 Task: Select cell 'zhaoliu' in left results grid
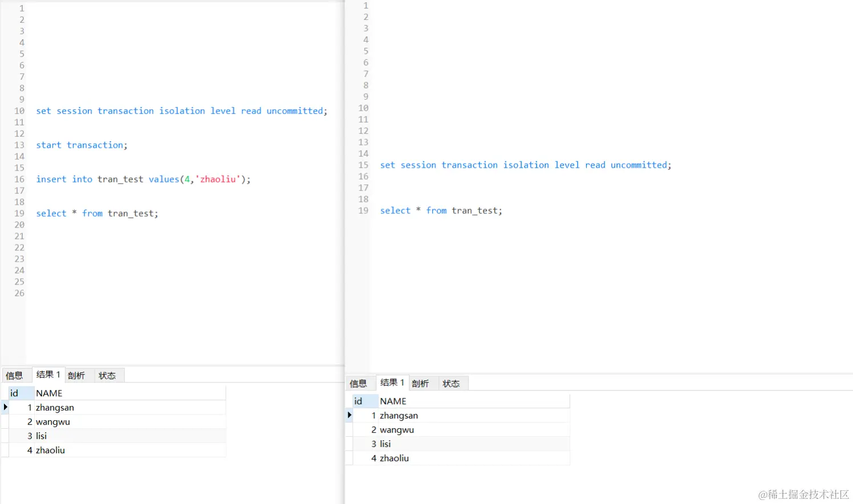(130, 450)
